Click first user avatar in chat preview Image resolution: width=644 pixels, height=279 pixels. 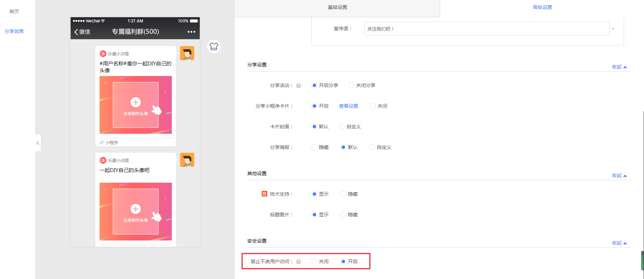pyautogui.click(x=187, y=53)
